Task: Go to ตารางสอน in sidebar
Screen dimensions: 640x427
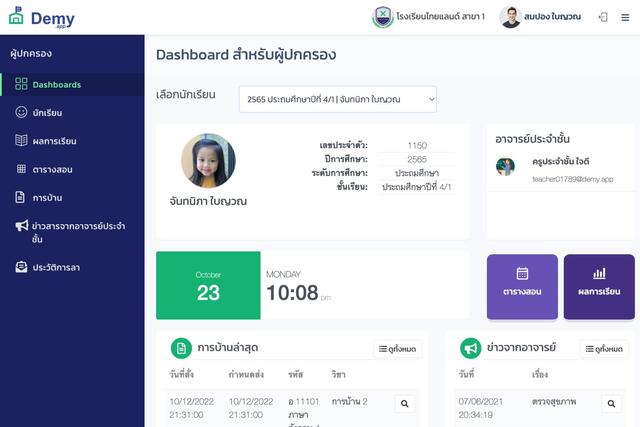Action: click(x=57, y=169)
